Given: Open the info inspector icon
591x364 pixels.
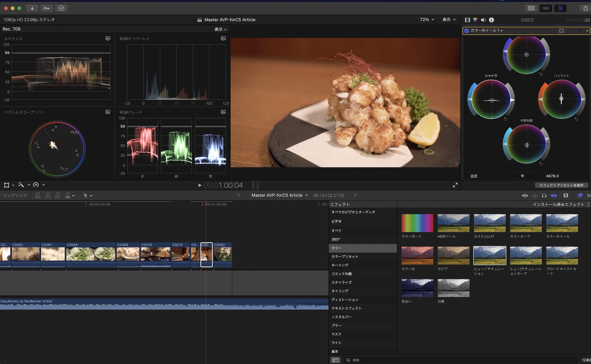Looking at the screenshot, I should click(x=491, y=20).
